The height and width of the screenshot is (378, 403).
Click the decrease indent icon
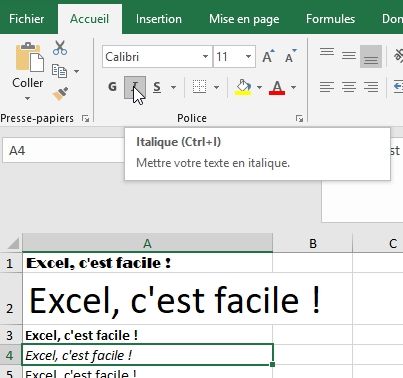(398, 87)
